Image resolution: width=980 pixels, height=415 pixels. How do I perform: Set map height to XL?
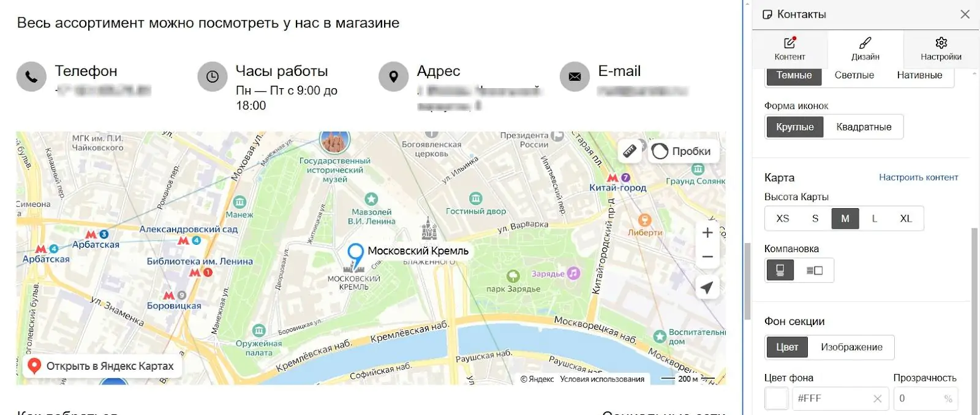[x=906, y=219]
